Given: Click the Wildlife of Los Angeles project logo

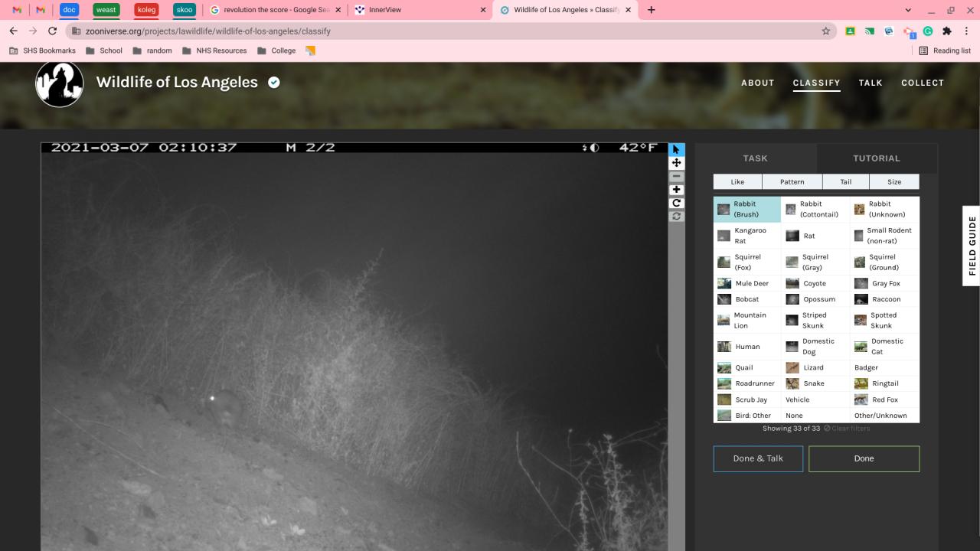Looking at the screenshot, I should pos(59,83).
